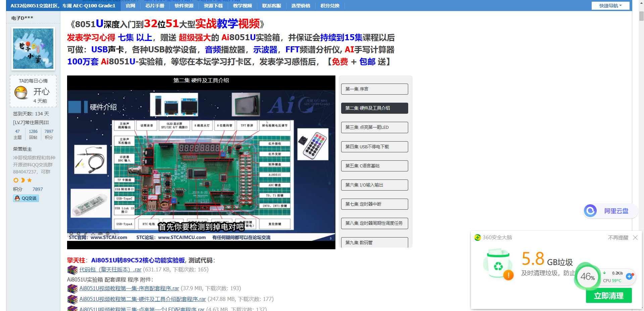This screenshot has width=644, height=311.
Task: Open Ai8051U转89C52核心功能实验板 link
Action: [138, 260]
